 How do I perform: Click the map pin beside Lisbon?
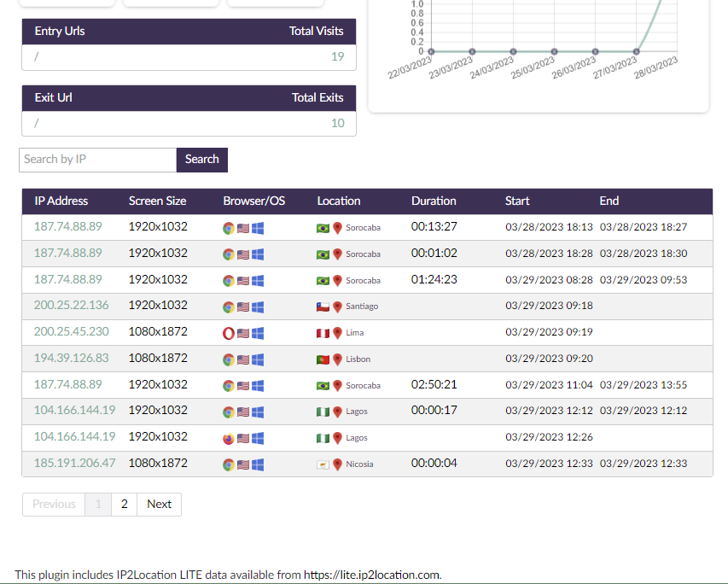coord(338,359)
